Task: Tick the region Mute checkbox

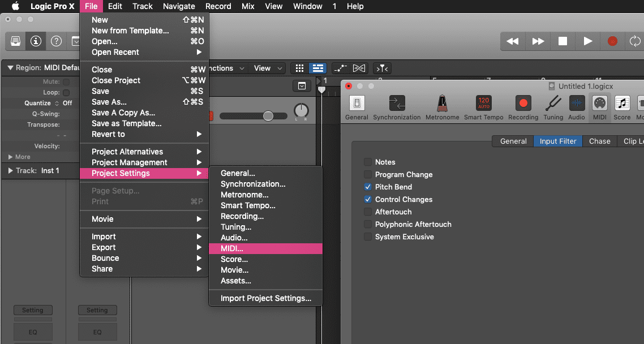Action: tap(66, 81)
